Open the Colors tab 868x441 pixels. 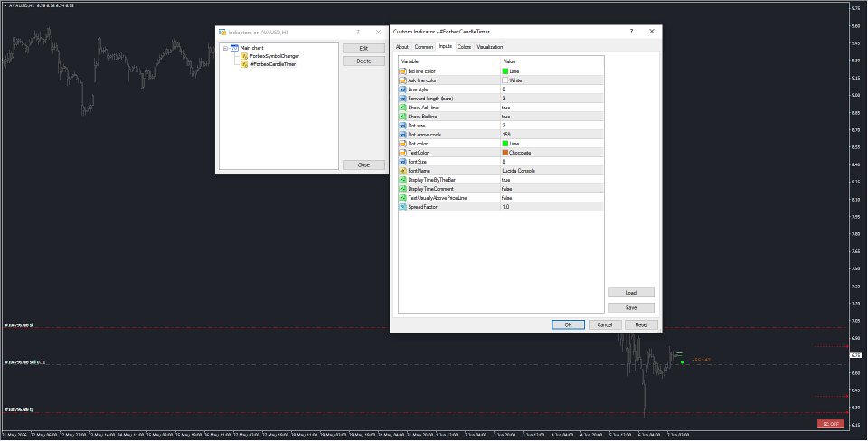[x=464, y=47]
